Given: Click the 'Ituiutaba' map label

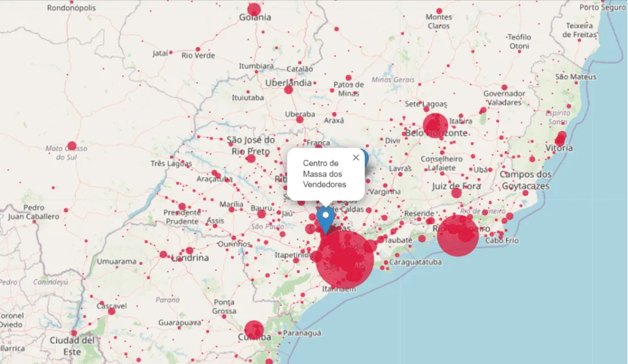Looking at the screenshot, I should point(248,97).
